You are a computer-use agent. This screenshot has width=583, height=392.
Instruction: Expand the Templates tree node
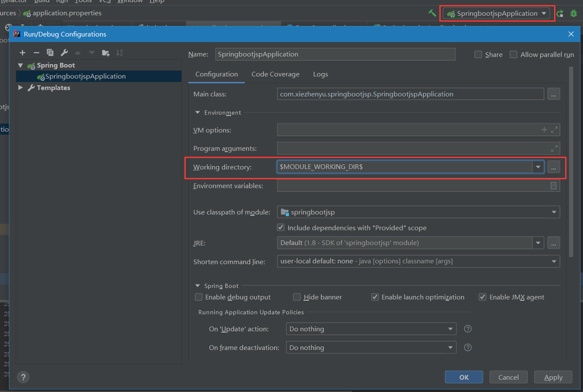pyautogui.click(x=20, y=87)
